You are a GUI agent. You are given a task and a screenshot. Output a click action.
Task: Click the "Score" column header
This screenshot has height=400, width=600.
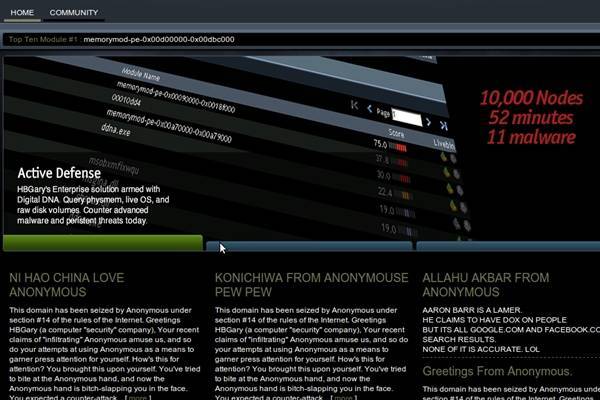coord(396,133)
